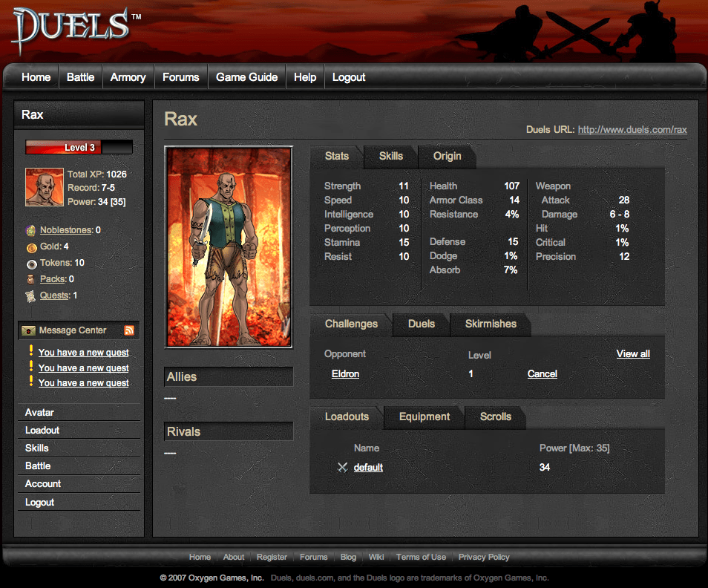708x588 pixels.
Task: Click the Packs icon in sidebar
Action: [30, 280]
